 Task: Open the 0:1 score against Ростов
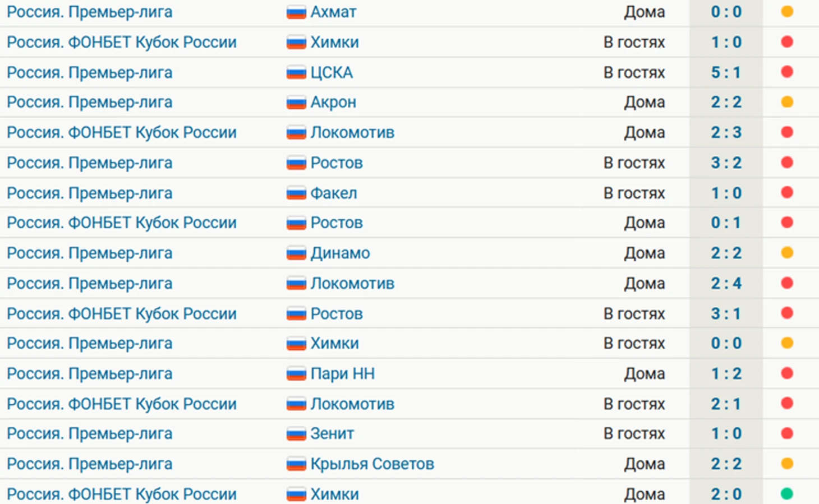tap(726, 223)
